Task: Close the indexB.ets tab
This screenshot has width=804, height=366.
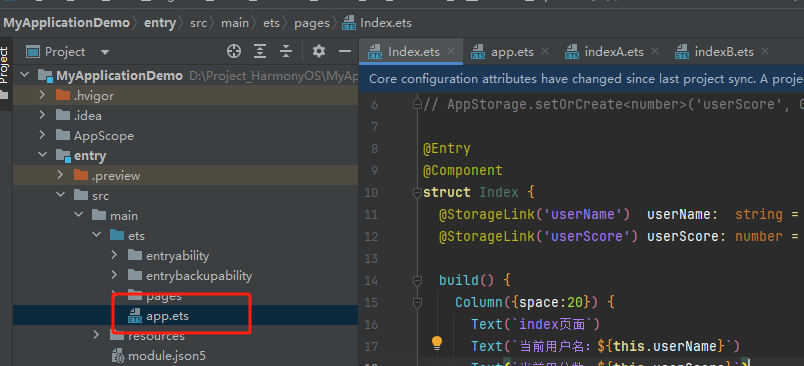Action: [x=765, y=51]
